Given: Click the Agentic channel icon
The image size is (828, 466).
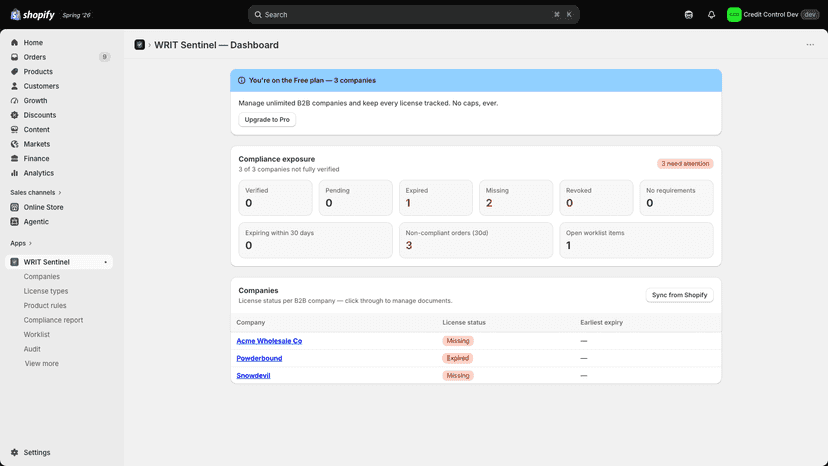Looking at the screenshot, I should (14, 222).
